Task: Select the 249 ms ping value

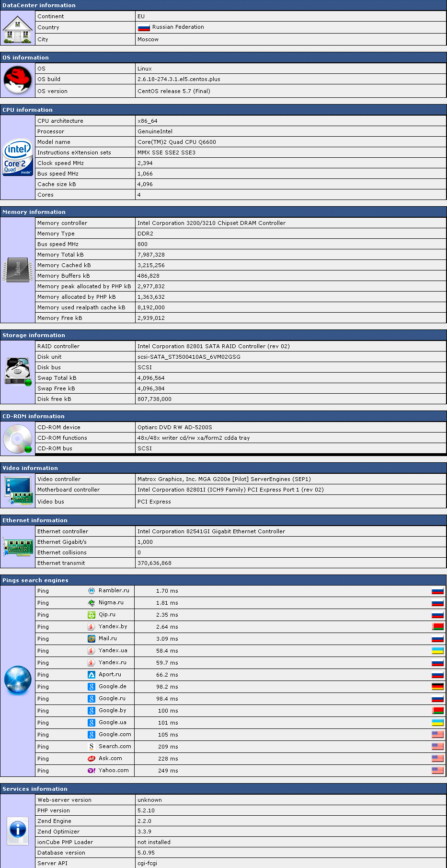Action: pos(168,771)
